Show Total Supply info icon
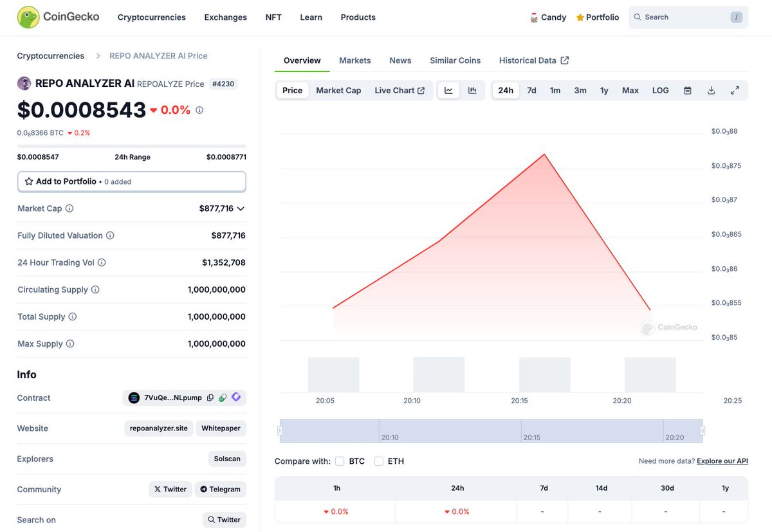Image resolution: width=772 pixels, height=532 pixels. 73,316
